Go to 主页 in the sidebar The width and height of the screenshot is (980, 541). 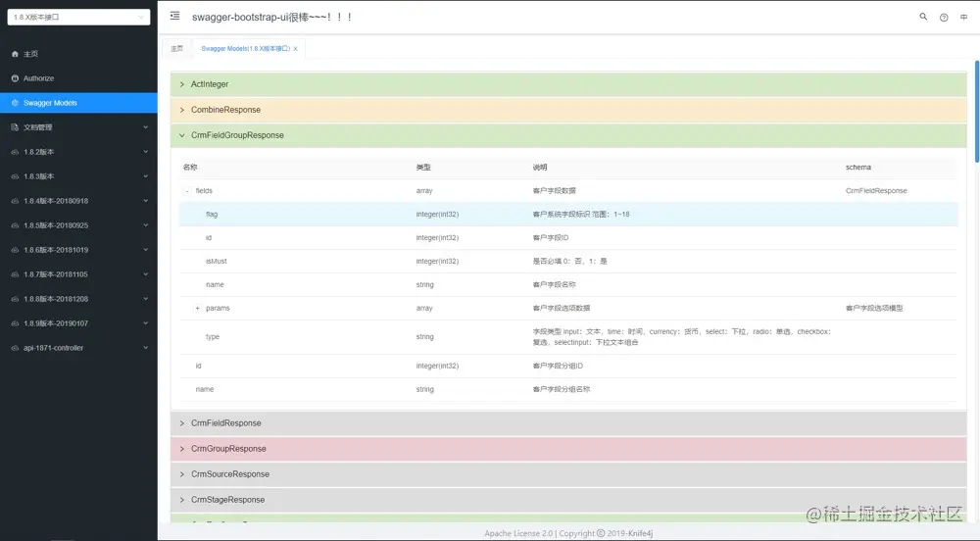[78, 54]
